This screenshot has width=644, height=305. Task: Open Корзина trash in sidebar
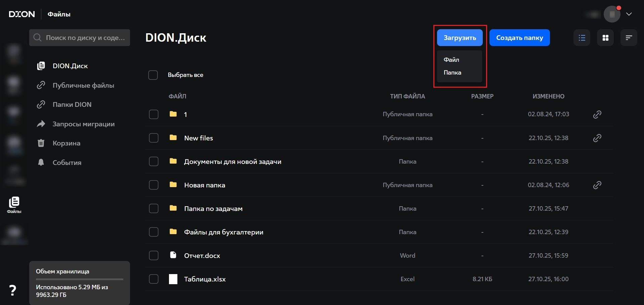point(66,143)
